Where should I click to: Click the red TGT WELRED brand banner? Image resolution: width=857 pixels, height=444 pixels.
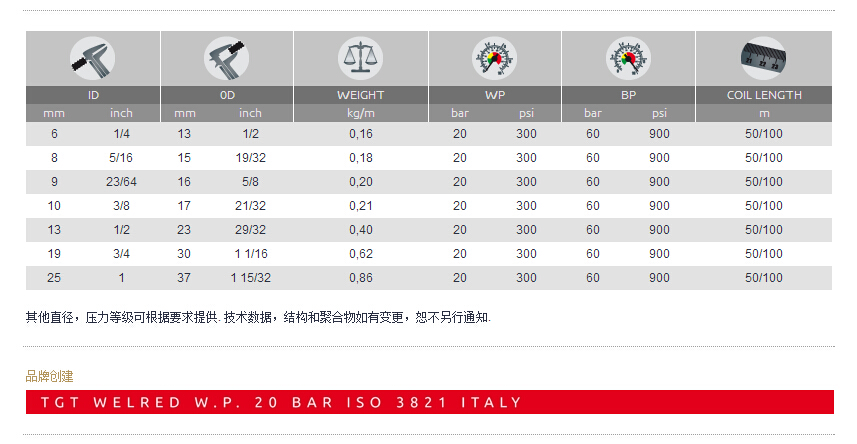click(429, 402)
